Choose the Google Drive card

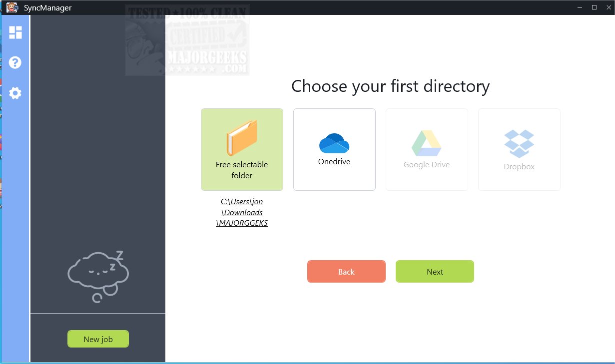tap(427, 149)
